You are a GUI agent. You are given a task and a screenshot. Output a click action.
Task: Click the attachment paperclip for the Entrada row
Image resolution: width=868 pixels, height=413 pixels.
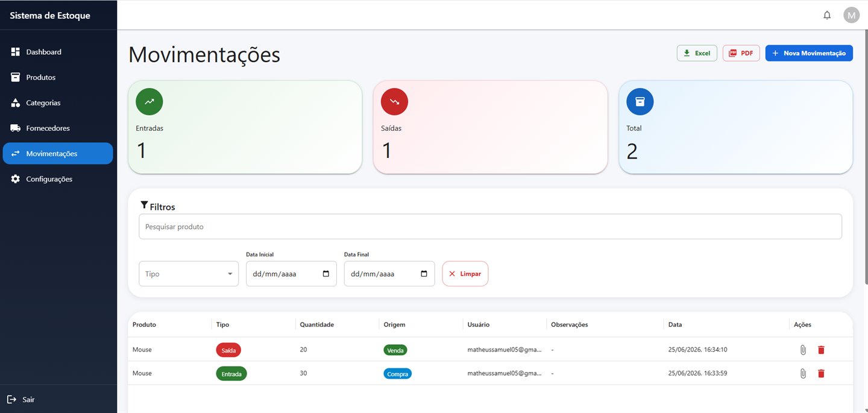pyautogui.click(x=803, y=373)
